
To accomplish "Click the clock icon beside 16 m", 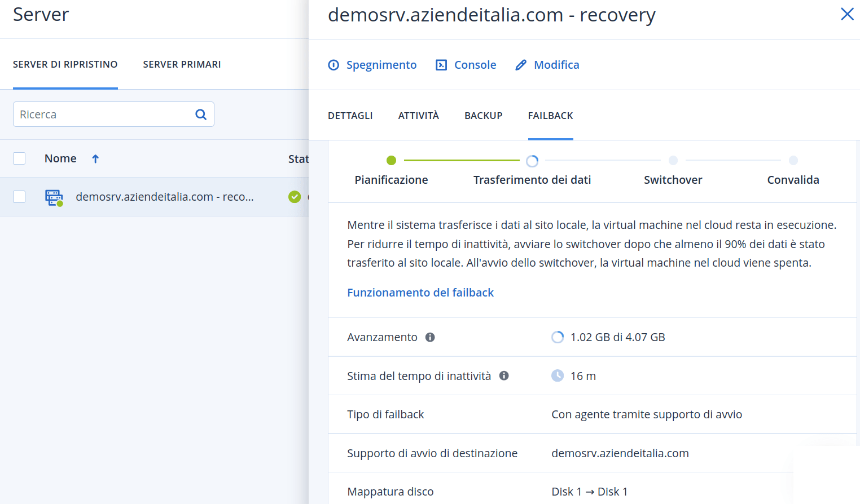I will [558, 375].
